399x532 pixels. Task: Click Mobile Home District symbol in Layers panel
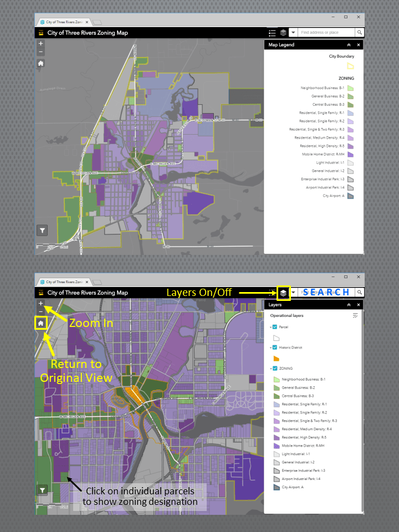pos(277,446)
